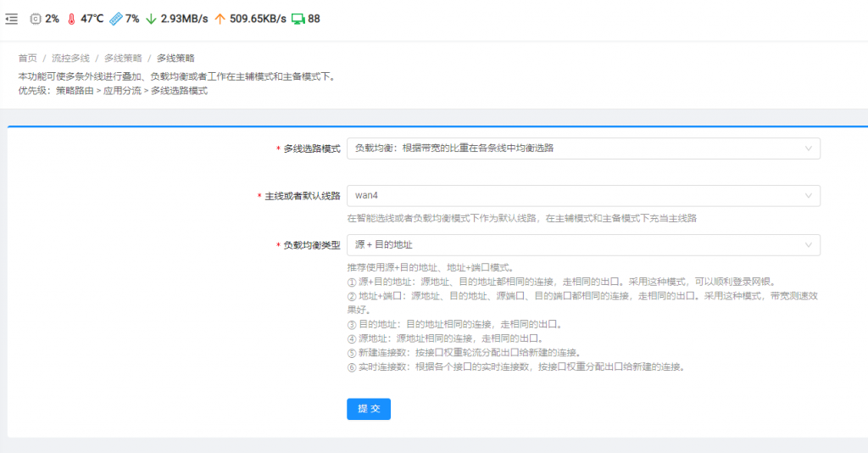The width and height of the screenshot is (868, 453).
Task: Open the 多线选路模式 dropdown
Action: pos(583,148)
